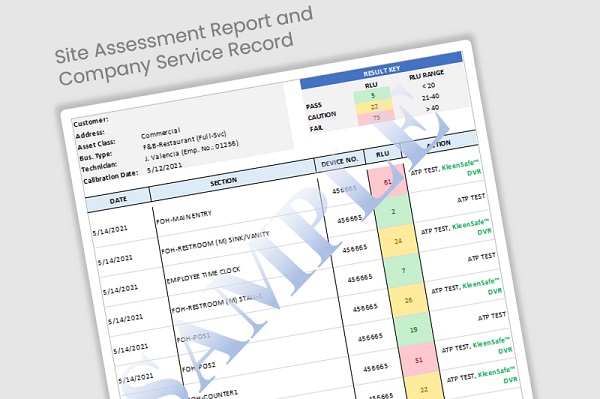Select the '21-40' RLU range value

click(x=430, y=97)
